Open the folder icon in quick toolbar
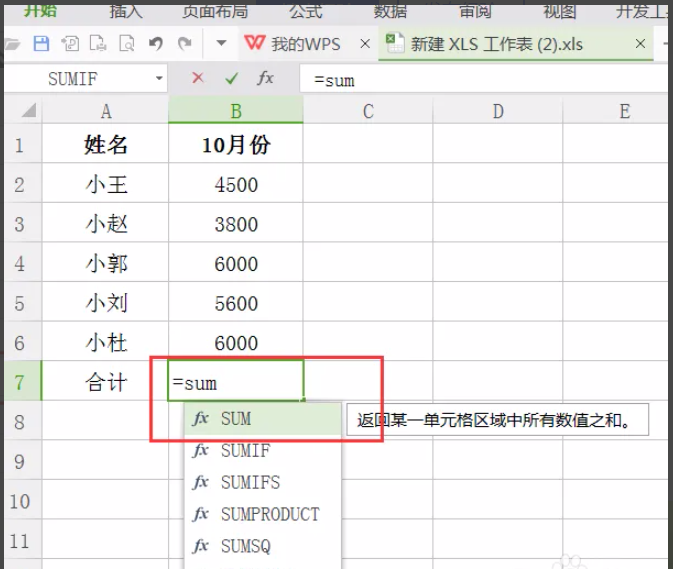 (12, 44)
